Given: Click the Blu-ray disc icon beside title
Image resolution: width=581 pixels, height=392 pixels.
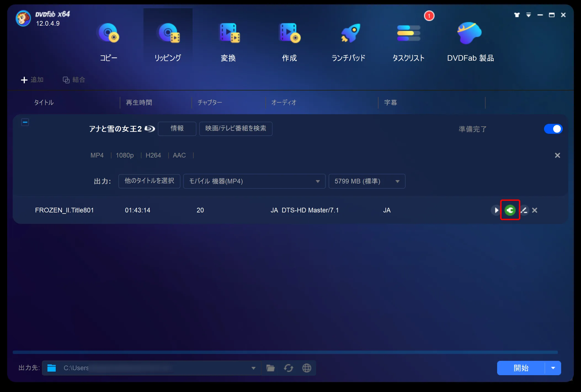Looking at the screenshot, I should 150,129.
